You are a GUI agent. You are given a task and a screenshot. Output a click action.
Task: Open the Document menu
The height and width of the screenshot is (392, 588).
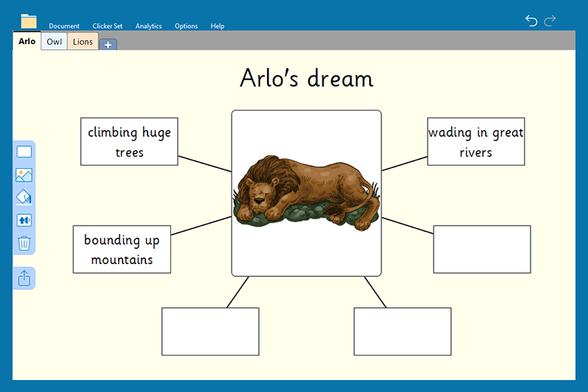[64, 26]
